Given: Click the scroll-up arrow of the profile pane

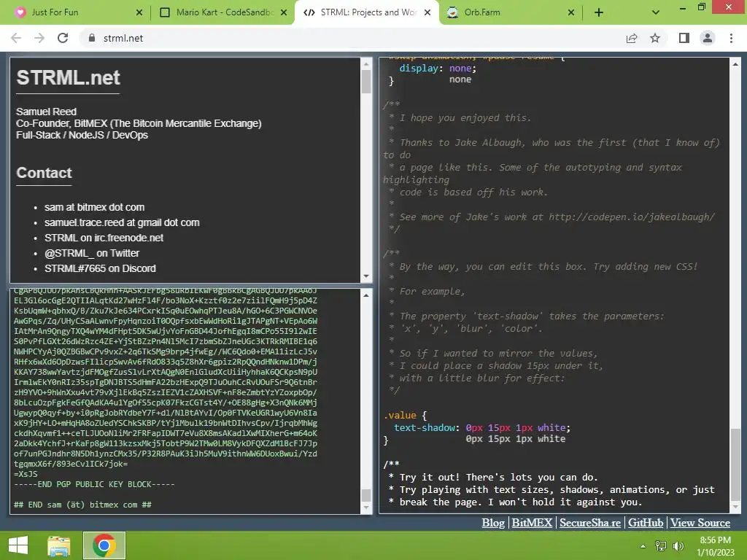Looking at the screenshot, I should coord(366,64).
